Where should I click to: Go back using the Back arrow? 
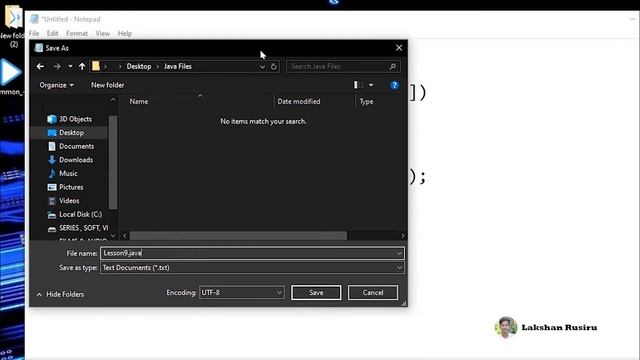click(x=40, y=66)
